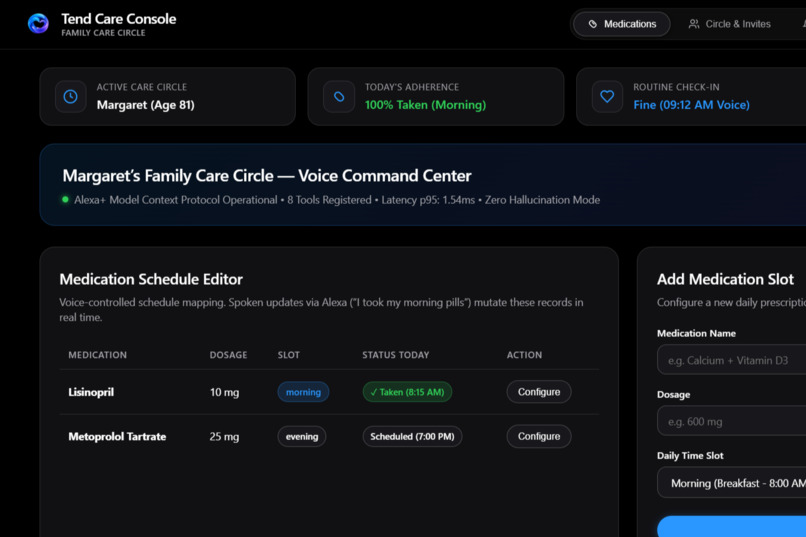Click the STATUS TODAY column header

point(396,355)
